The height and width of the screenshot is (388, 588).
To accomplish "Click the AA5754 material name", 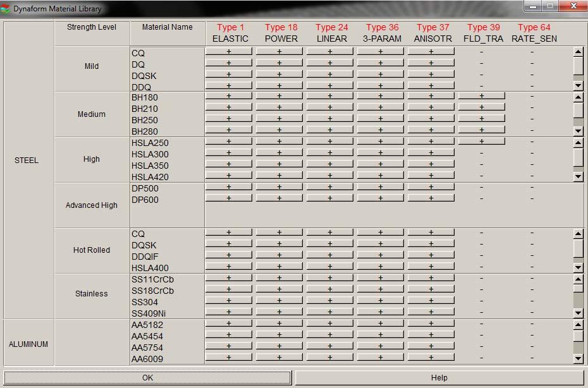I will [147, 348].
